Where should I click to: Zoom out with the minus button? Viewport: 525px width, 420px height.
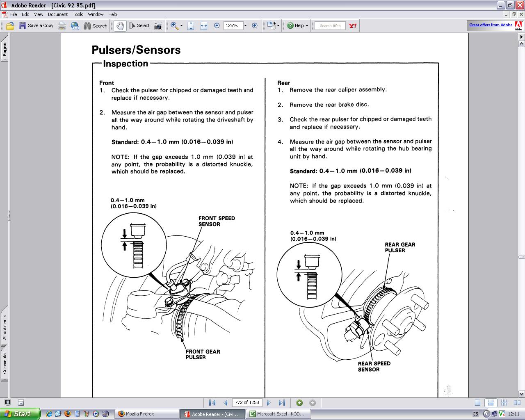(217, 25)
